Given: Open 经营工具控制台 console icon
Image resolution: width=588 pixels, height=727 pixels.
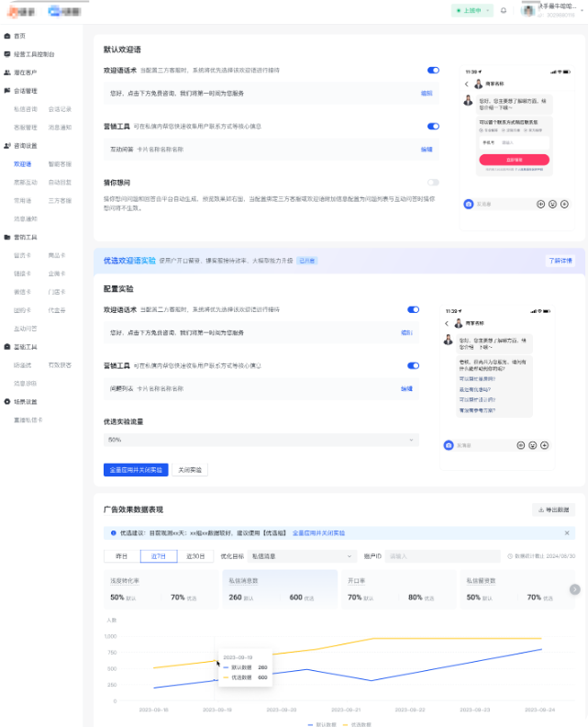Looking at the screenshot, I should point(7,54).
